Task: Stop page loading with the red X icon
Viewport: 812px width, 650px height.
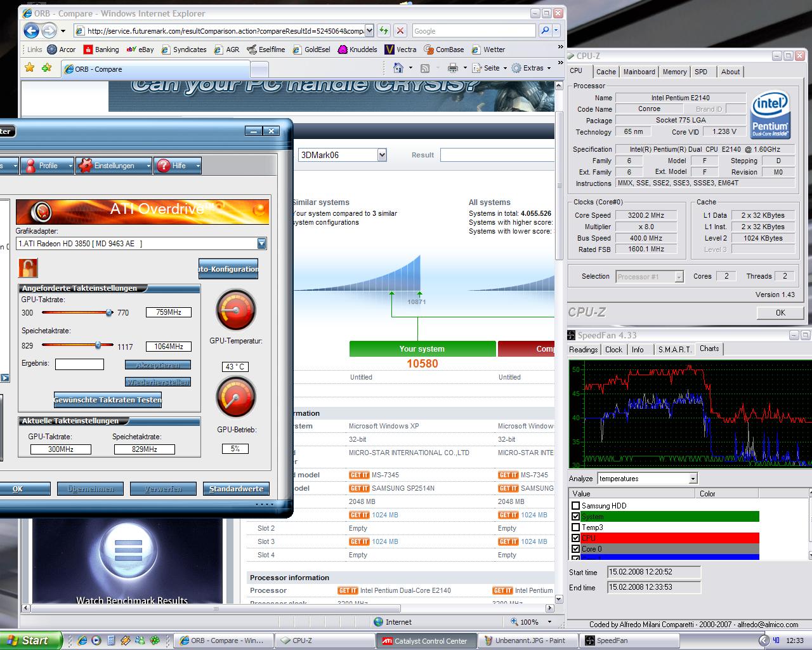Action: (x=400, y=30)
